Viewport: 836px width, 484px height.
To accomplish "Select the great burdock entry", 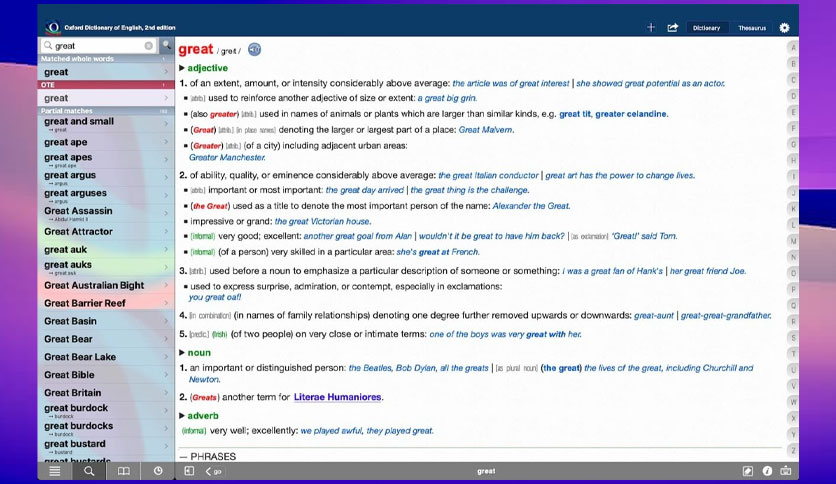I will coord(106,410).
